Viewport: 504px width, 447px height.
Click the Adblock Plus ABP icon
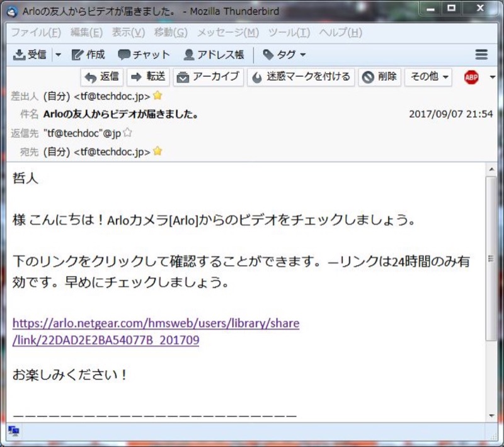[x=471, y=77]
